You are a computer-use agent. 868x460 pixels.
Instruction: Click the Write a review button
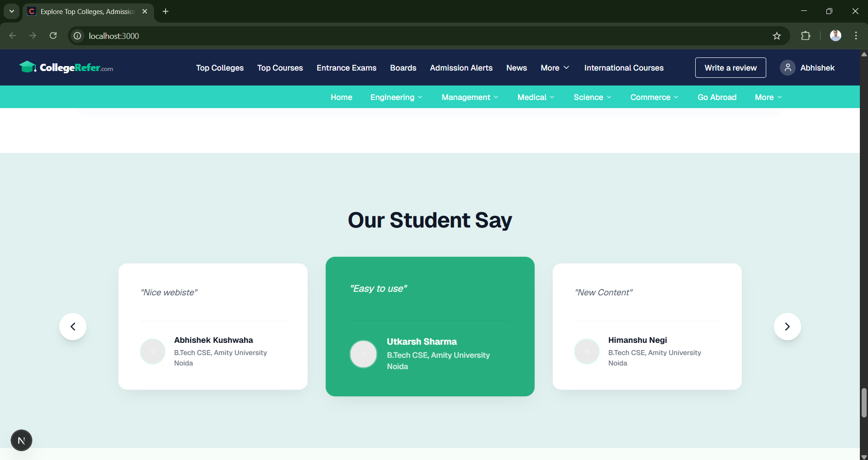[x=730, y=68]
